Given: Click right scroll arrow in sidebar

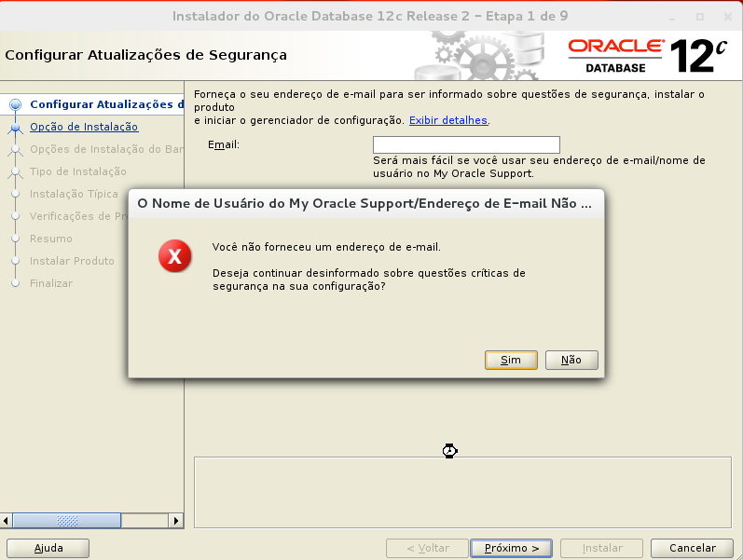Looking at the screenshot, I should 176,521.
